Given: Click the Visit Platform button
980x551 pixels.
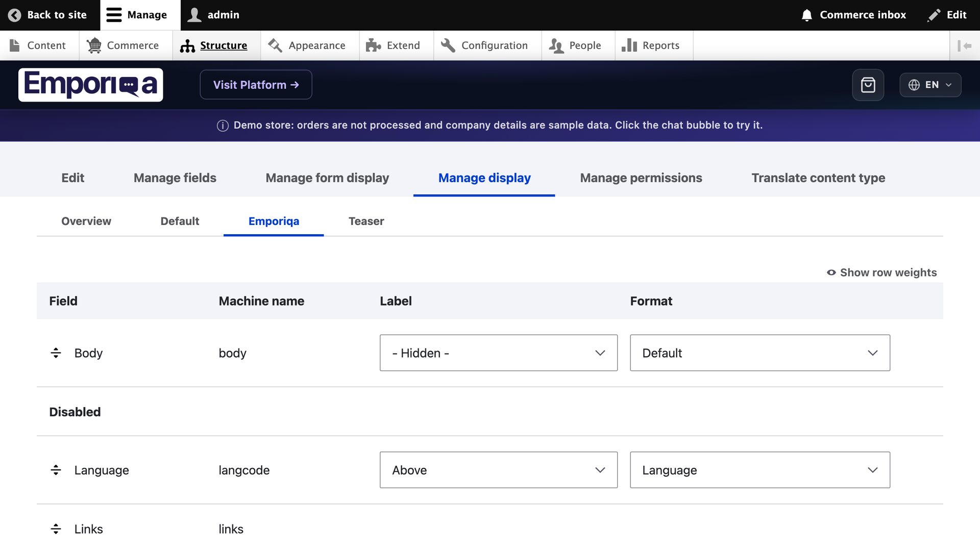Looking at the screenshot, I should (256, 85).
